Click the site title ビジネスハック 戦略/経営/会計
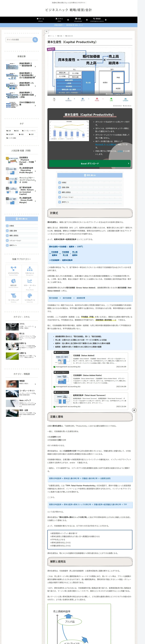The width and height of the screenshot is (145, 644). click(x=68, y=10)
